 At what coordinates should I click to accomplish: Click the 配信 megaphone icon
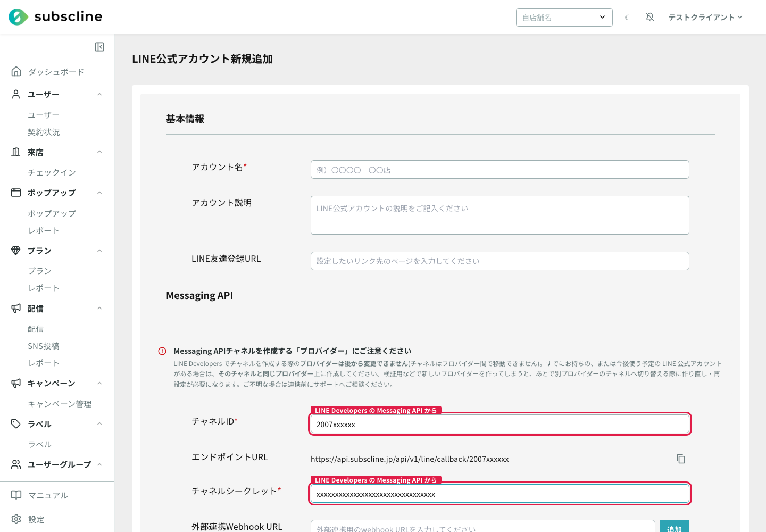[x=16, y=309]
